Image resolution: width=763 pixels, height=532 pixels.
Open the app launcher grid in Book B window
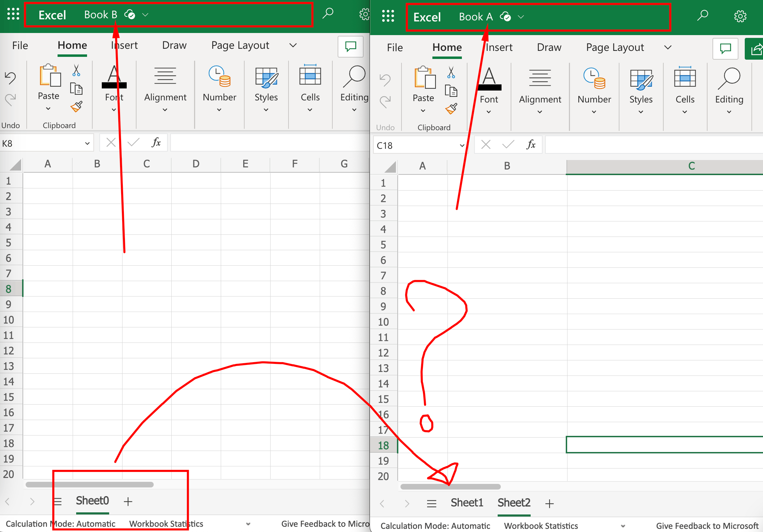tap(13, 14)
